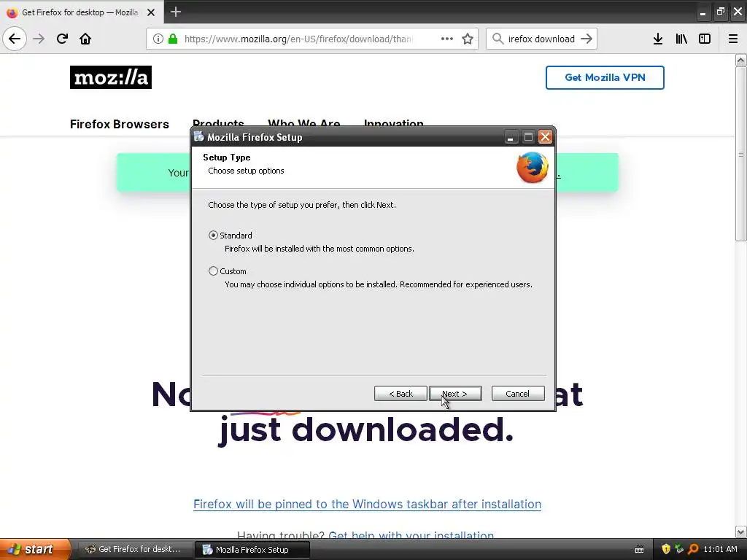Click the search box with irefox download
Image resolution: width=747 pixels, height=560 pixels.
click(541, 39)
